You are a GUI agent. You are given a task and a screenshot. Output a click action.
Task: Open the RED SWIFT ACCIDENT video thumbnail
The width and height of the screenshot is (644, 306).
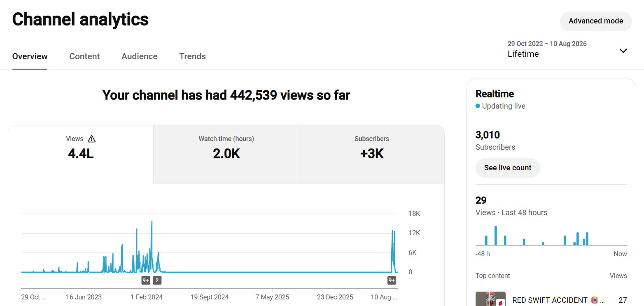coord(490,299)
